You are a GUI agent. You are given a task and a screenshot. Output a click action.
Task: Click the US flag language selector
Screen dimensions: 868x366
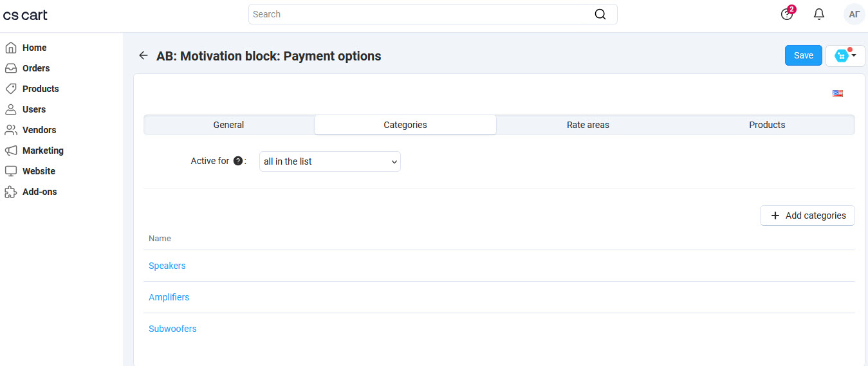pyautogui.click(x=837, y=93)
